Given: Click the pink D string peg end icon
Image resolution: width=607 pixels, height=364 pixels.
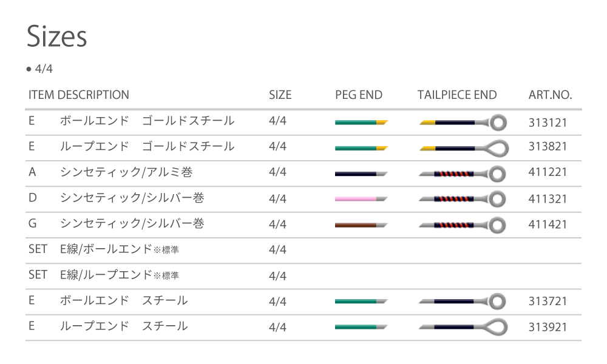Looking at the screenshot, I should point(361,198).
